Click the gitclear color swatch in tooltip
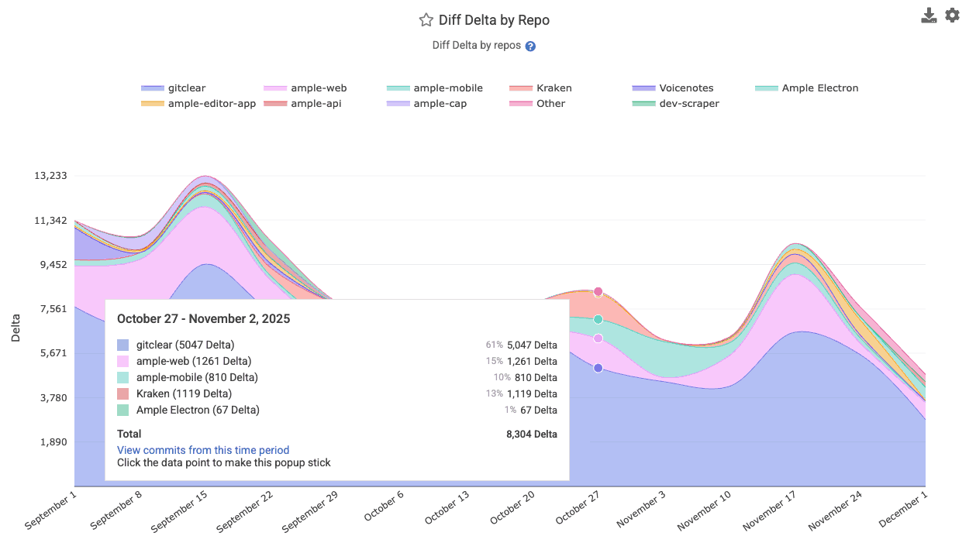Screen dimensions: 976x560 click(123, 345)
